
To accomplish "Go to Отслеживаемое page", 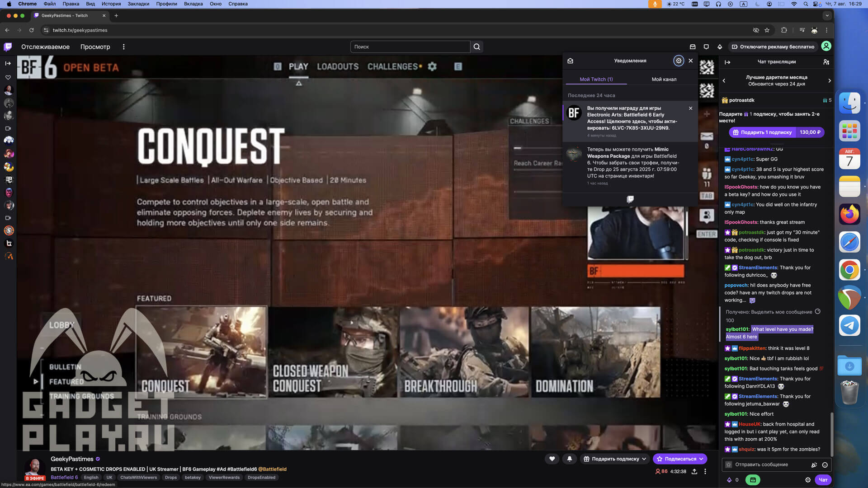I will click(x=46, y=47).
